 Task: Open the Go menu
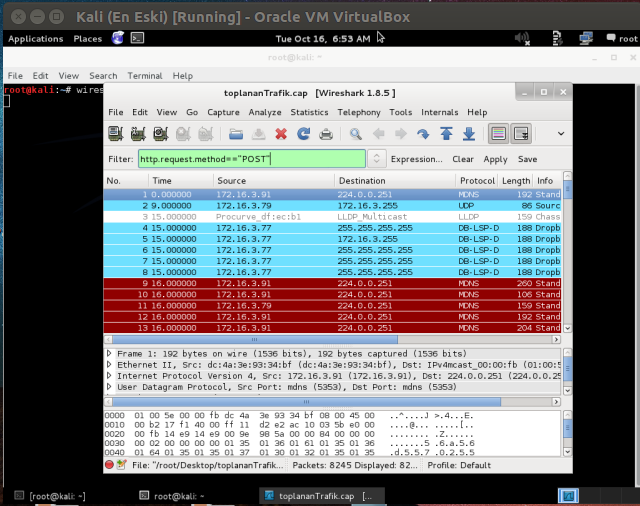(192, 112)
